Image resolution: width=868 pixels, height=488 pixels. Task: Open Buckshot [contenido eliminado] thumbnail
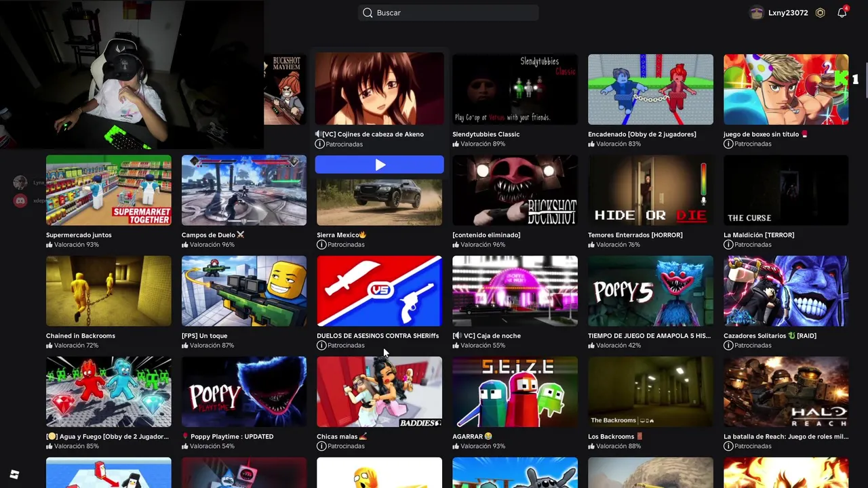[515, 190]
